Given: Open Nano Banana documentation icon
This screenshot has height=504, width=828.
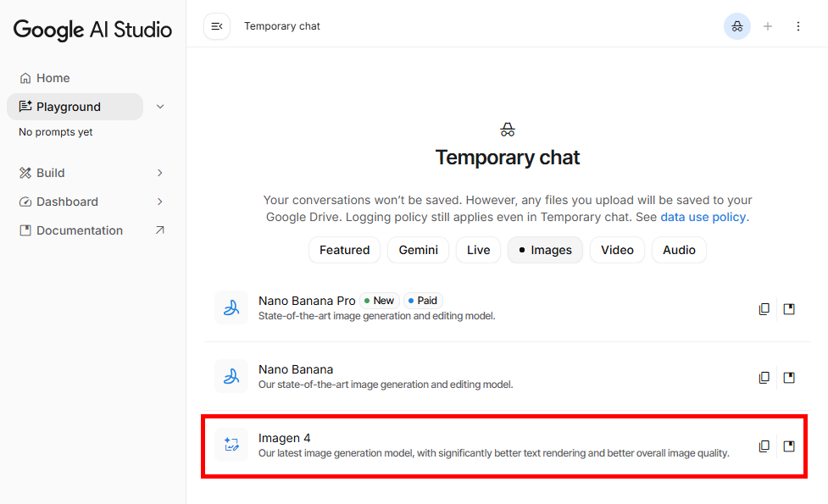Looking at the screenshot, I should click(x=789, y=377).
